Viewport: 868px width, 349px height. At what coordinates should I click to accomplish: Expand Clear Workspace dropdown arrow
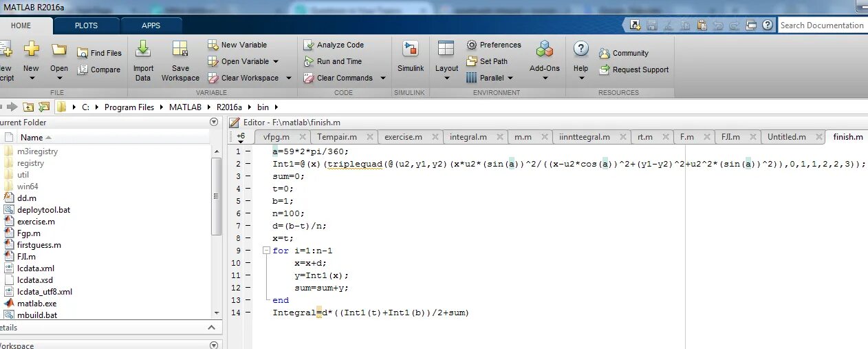point(289,78)
